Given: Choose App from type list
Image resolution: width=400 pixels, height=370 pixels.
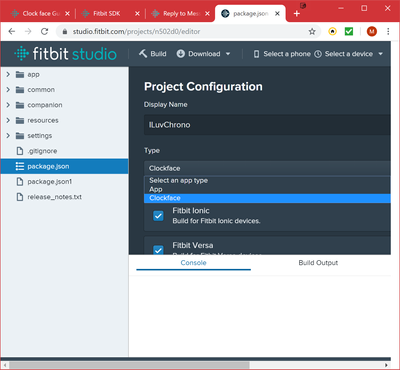Looking at the screenshot, I should [x=267, y=189].
